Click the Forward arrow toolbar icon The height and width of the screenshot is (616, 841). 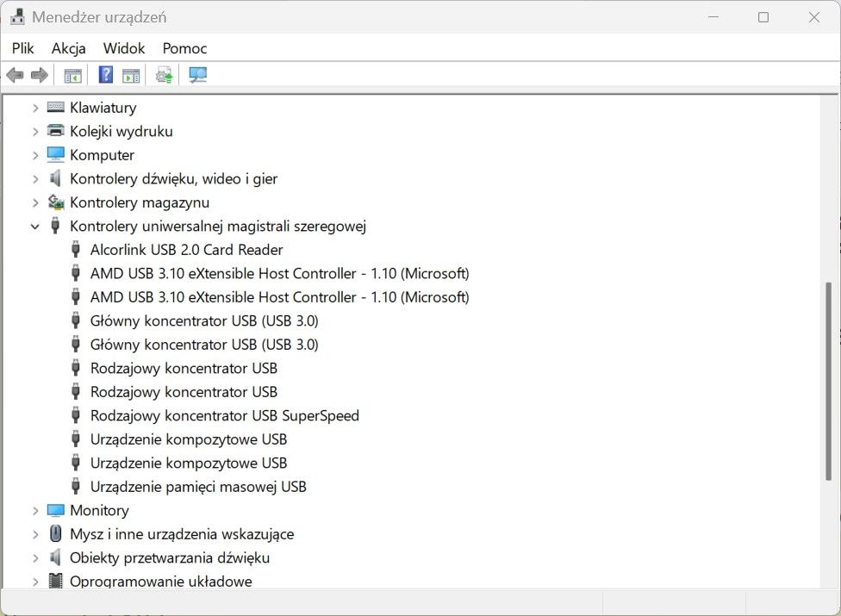[40, 75]
